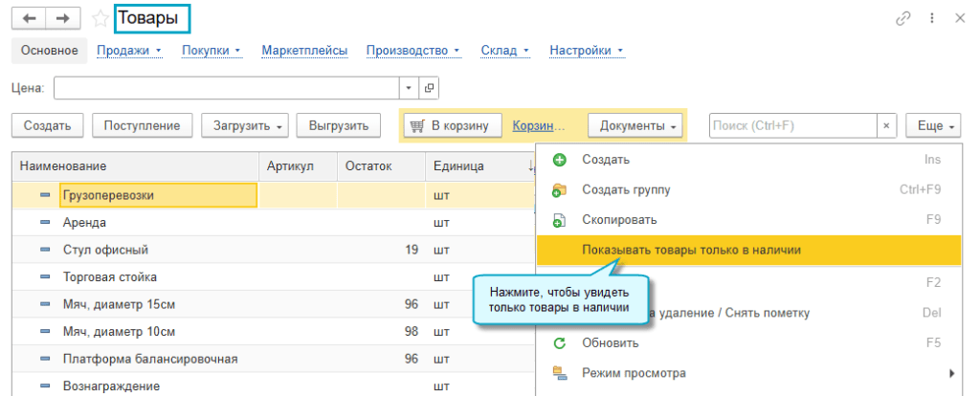Click the green Создать plus icon in menu
The image size is (980, 396).
560,160
